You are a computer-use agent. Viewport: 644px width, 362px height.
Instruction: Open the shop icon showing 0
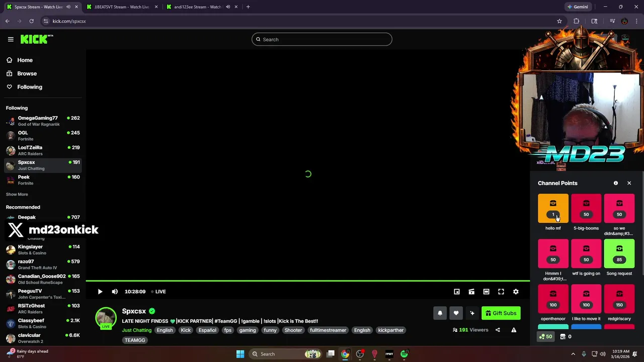pyautogui.click(x=566, y=337)
